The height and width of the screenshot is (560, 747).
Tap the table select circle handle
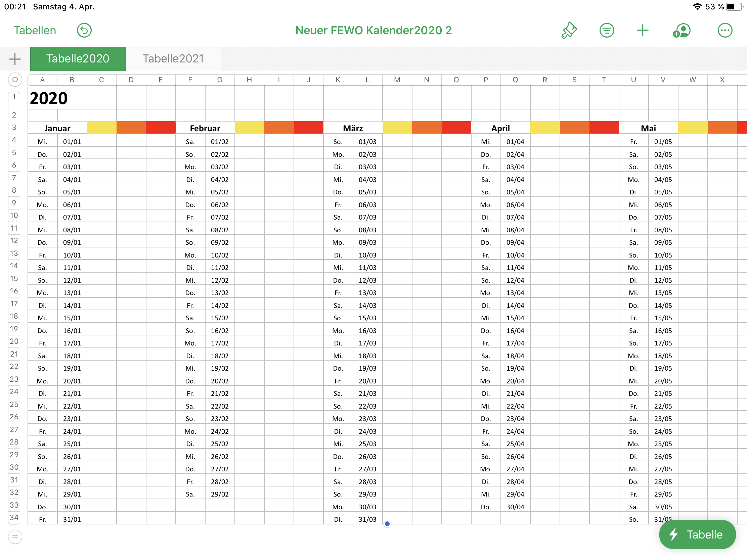15,80
